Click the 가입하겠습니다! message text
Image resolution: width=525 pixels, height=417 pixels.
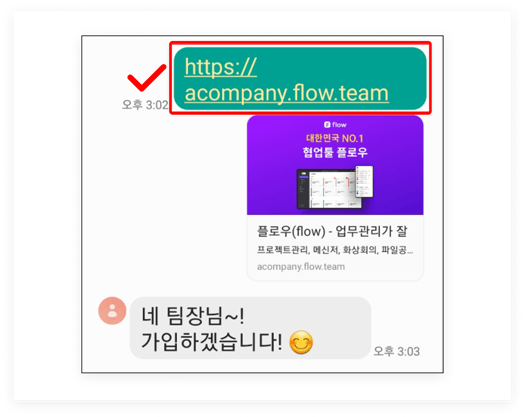[212, 342]
